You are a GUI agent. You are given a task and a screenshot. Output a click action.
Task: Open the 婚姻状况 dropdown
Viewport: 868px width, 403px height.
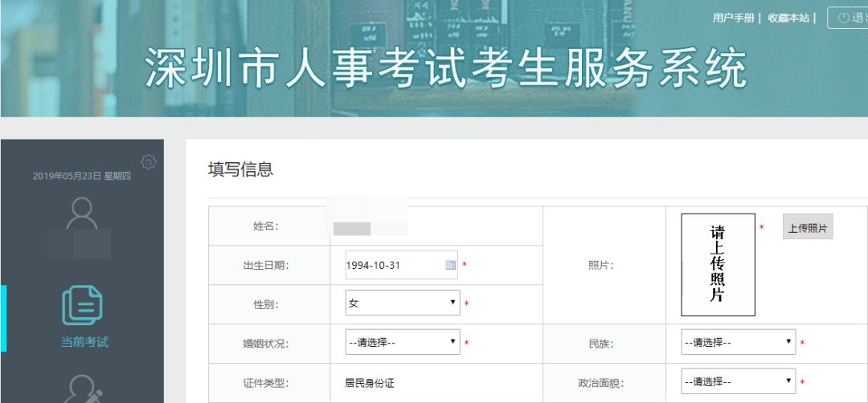[x=403, y=342]
